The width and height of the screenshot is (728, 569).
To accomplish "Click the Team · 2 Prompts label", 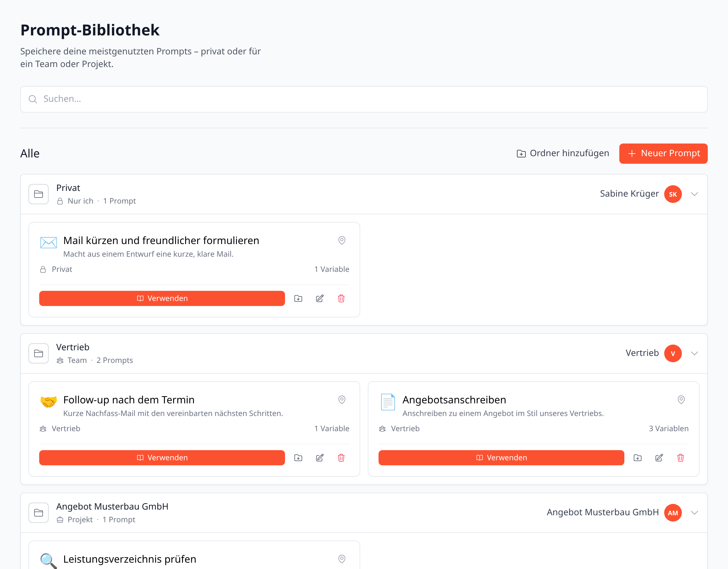I will (x=95, y=360).
